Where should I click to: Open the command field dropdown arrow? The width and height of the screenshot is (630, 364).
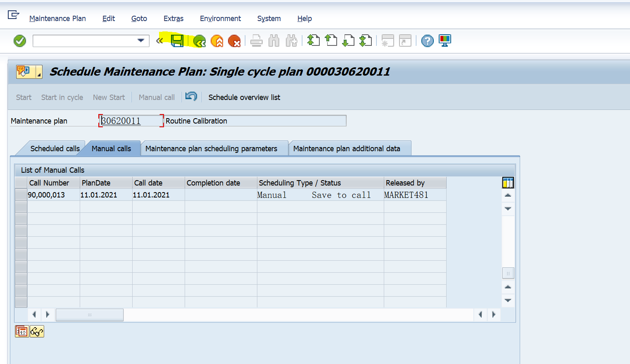point(141,40)
